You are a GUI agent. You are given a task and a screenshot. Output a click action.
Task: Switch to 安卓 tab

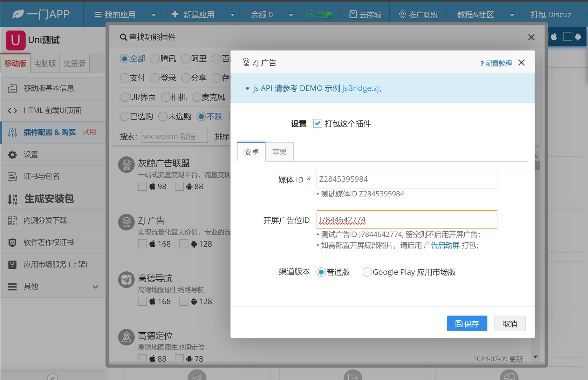click(251, 152)
